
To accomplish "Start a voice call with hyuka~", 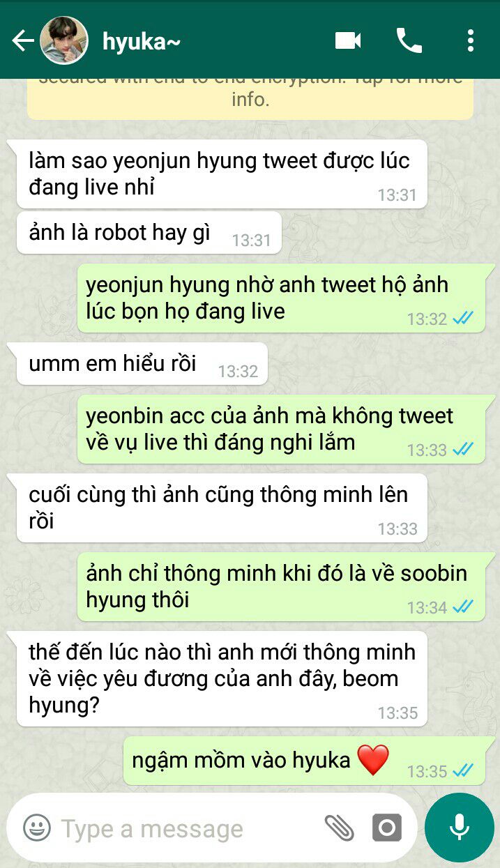I will (x=409, y=40).
